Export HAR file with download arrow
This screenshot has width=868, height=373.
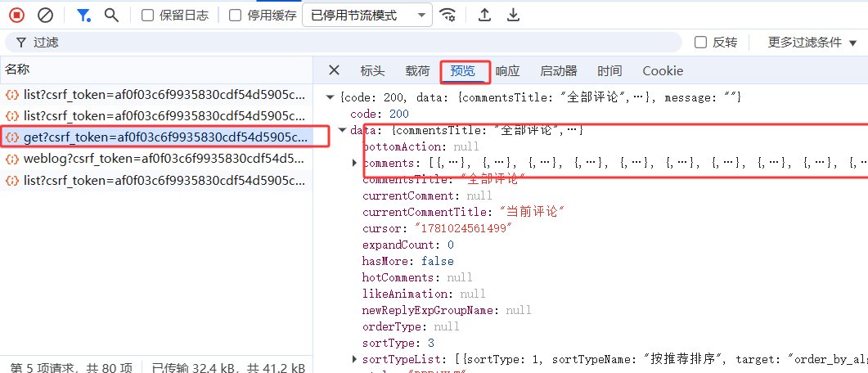[x=514, y=15]
